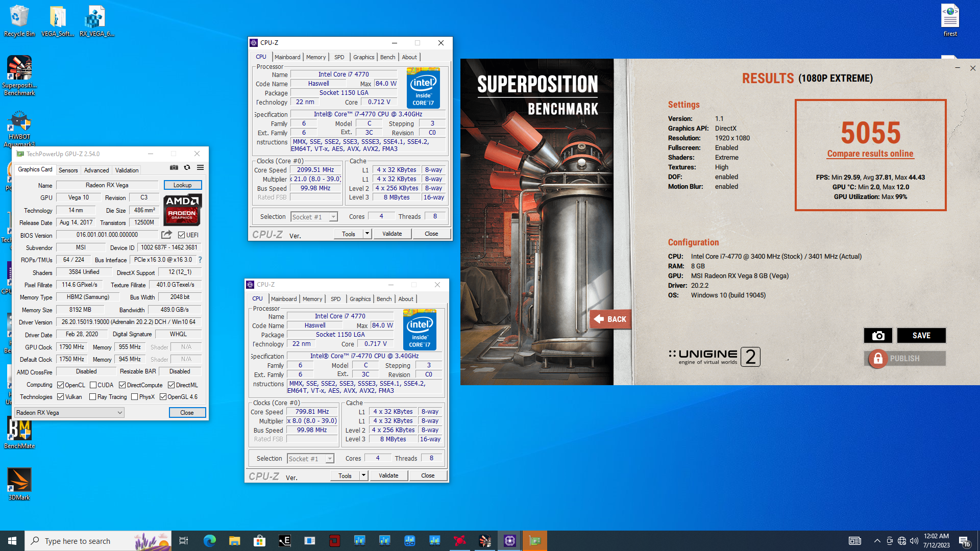The image size is (980, 551).
Task: Click the Lookup button in GPU-Z
Action: [183, 185]
